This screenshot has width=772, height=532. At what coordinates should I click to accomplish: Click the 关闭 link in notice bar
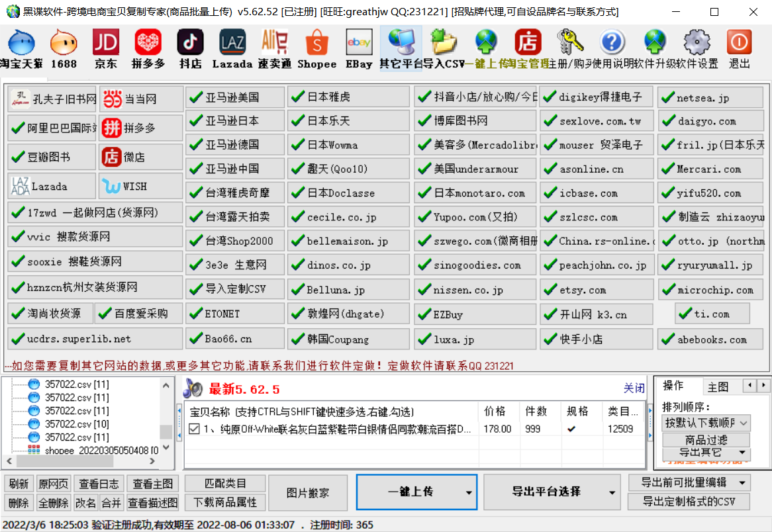click(634, 388)
